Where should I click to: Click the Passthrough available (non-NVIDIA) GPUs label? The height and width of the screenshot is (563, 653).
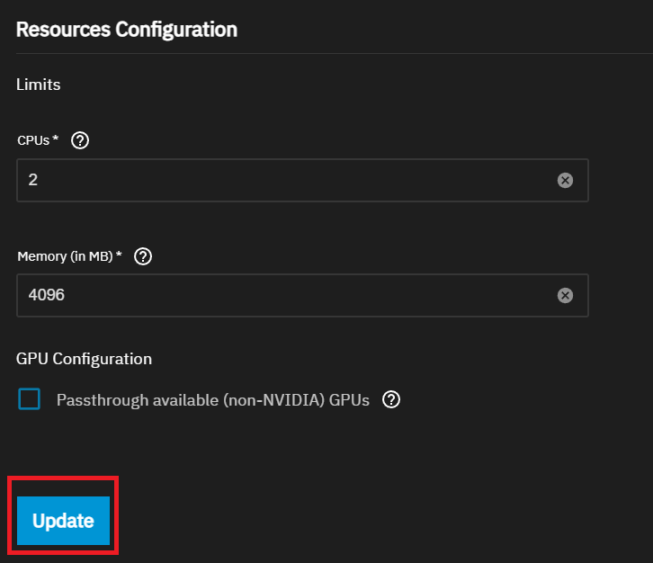coord(213,400)
